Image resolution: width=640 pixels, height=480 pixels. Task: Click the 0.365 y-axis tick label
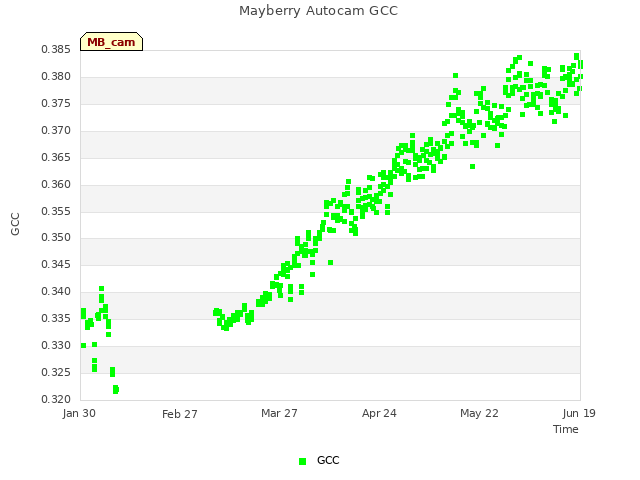click(x=56, y=158)
